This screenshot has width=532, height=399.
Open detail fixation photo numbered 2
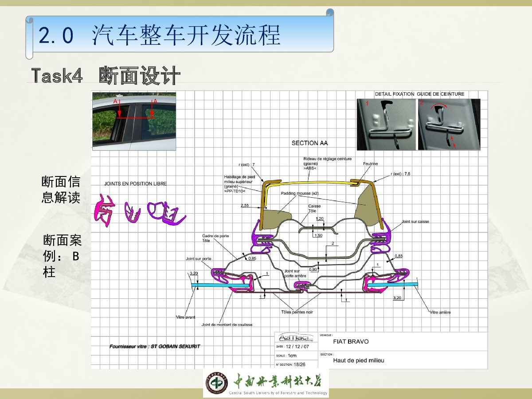448,124
